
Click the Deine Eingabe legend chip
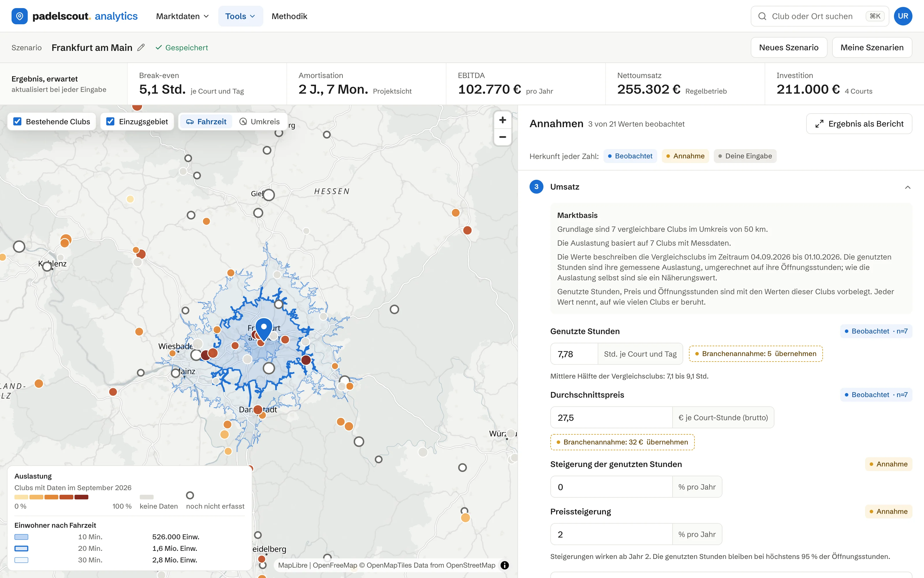click(745, 156)
